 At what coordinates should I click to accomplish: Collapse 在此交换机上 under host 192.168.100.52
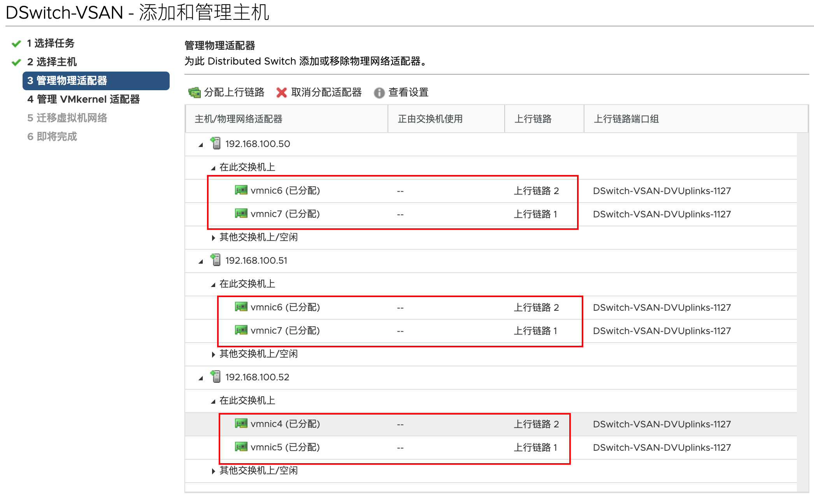213,401
